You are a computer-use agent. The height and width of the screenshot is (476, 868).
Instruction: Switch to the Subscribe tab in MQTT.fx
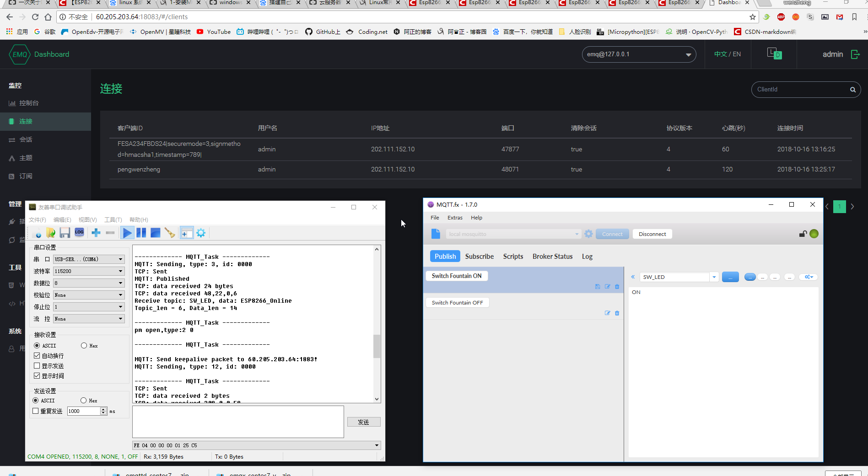(x=480, y=257)
